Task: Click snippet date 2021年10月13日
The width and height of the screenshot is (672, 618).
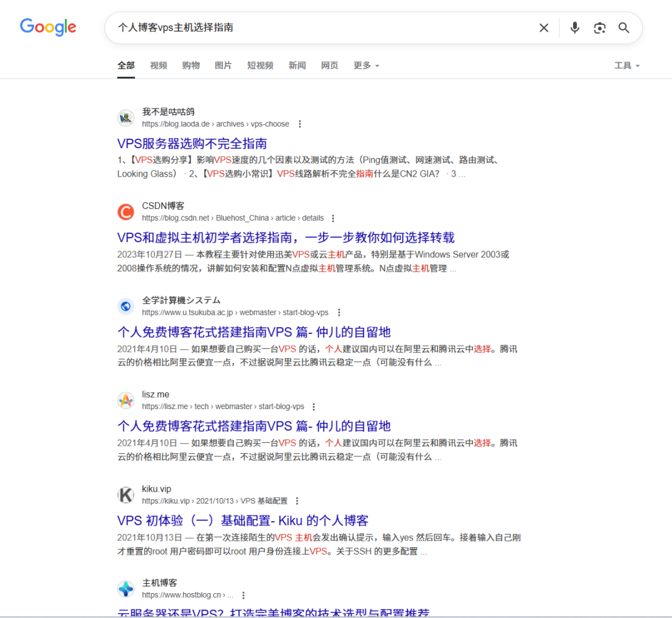Action: (x=149, y=537)
